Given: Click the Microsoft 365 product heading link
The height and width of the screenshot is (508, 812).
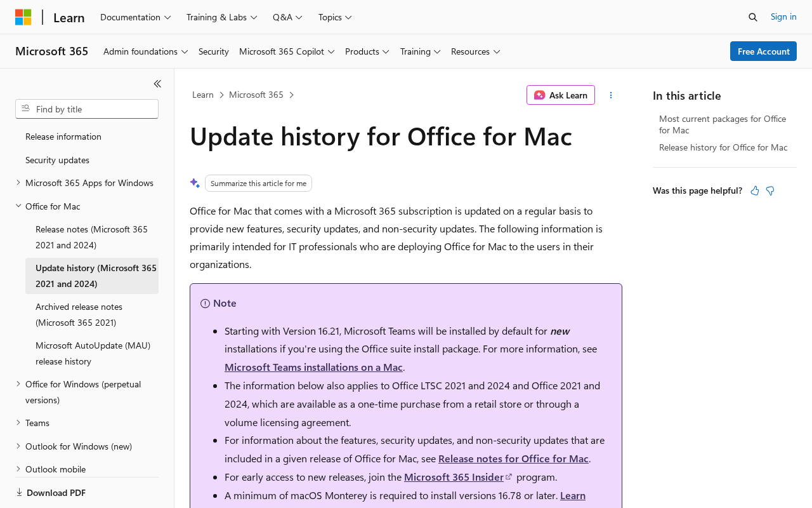Looking at the screenshot, I should pyautogui.click(x=52, y=51).
